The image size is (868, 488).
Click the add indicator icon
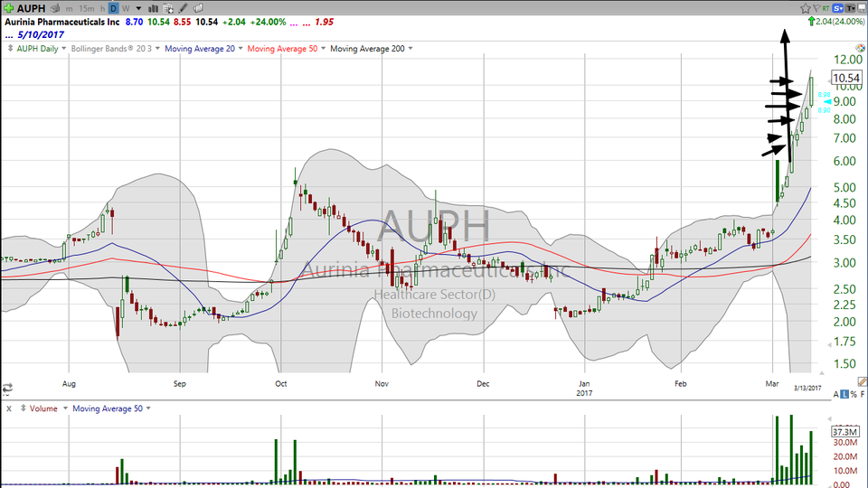tap(168, 8)
